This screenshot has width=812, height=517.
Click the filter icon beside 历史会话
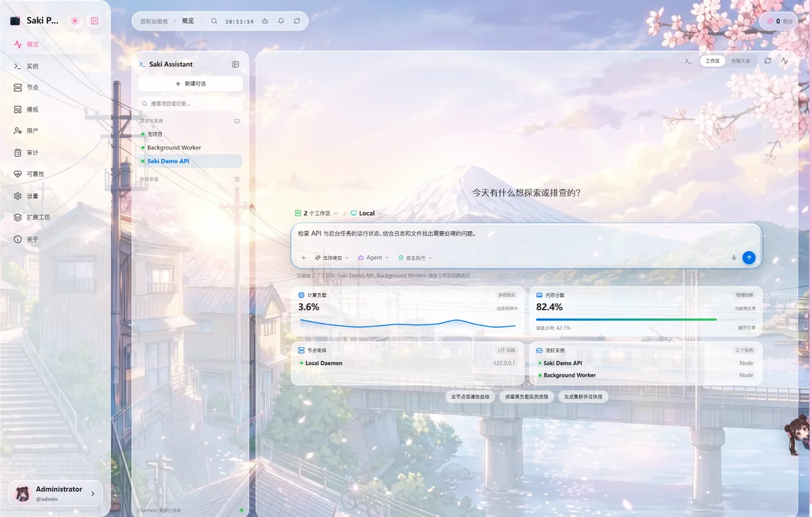pyautogui.click(x=237, y=179)
